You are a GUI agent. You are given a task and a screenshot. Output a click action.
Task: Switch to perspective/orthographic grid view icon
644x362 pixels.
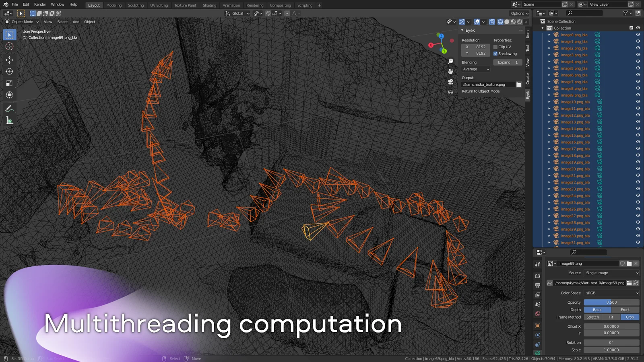(450, 92)
